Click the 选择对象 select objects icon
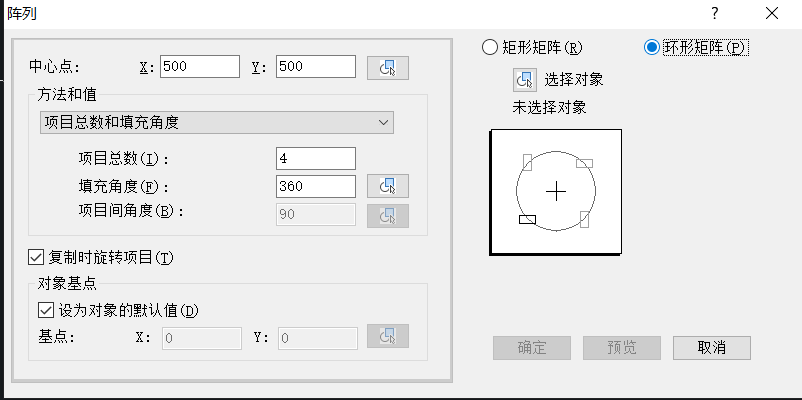The width and height of the screenshot is (802, 400). 525,79
